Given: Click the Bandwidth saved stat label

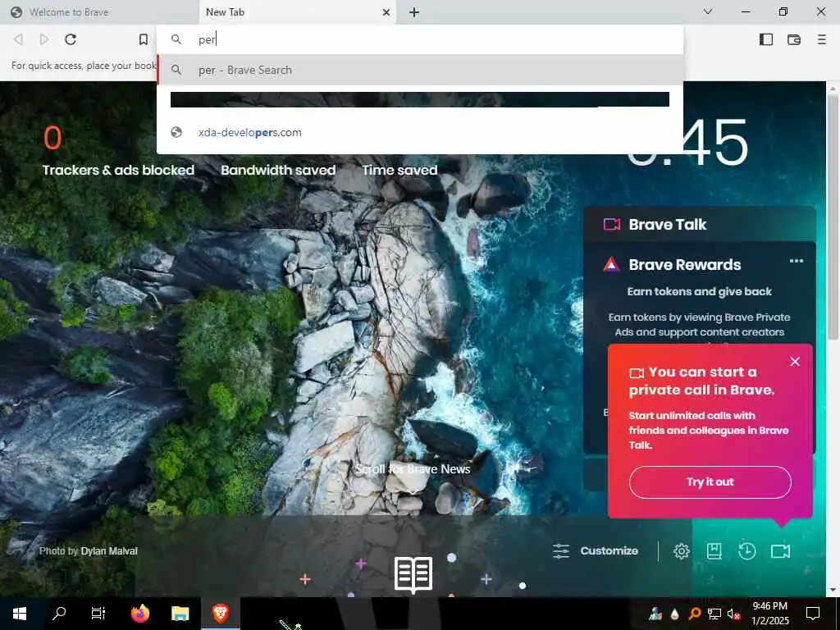Looking at the screenshot, I should (x=278, y=170).
